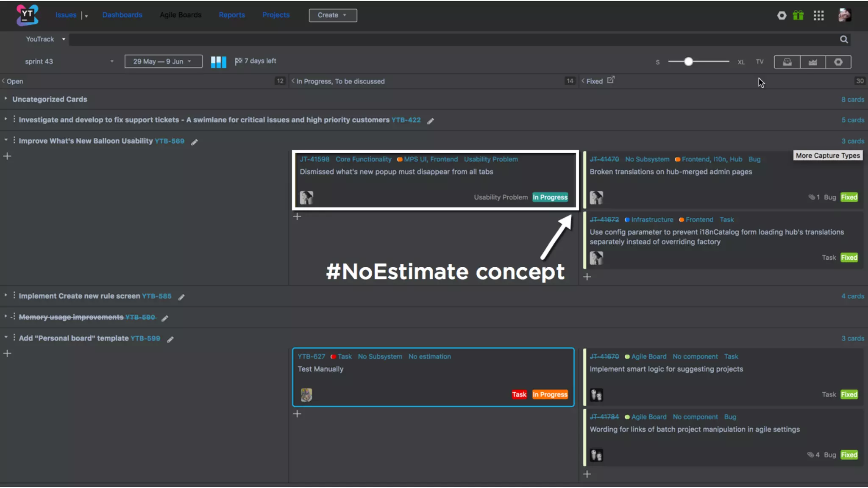Enable TV mode
The image size is (868, 488).
point(759,62)
